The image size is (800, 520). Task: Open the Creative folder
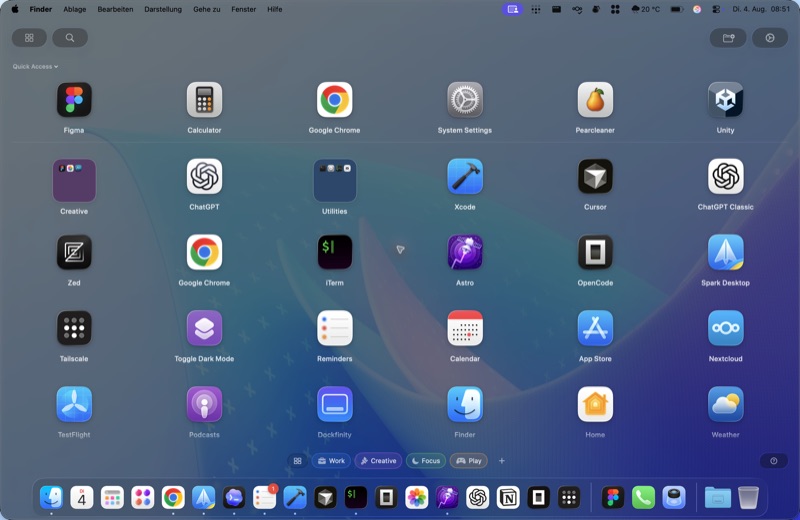[x=74, y=180]
